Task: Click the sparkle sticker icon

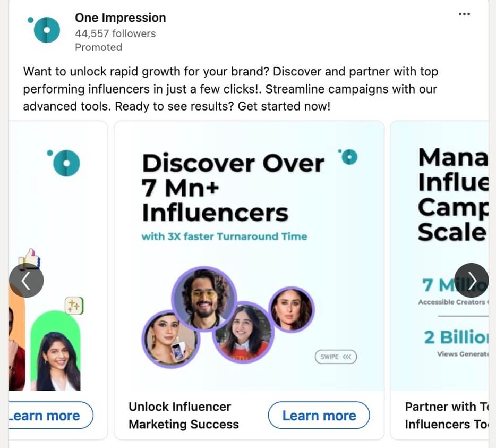Action: [74, 306]
